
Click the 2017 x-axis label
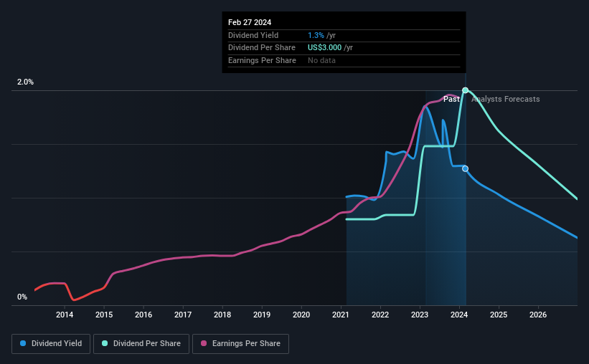[x=183, y=315]
